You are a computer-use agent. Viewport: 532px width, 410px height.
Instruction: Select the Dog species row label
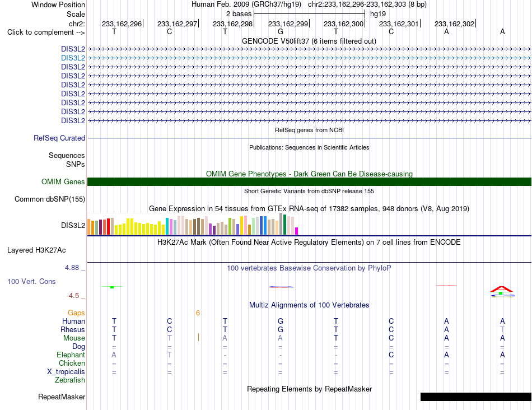79,347
